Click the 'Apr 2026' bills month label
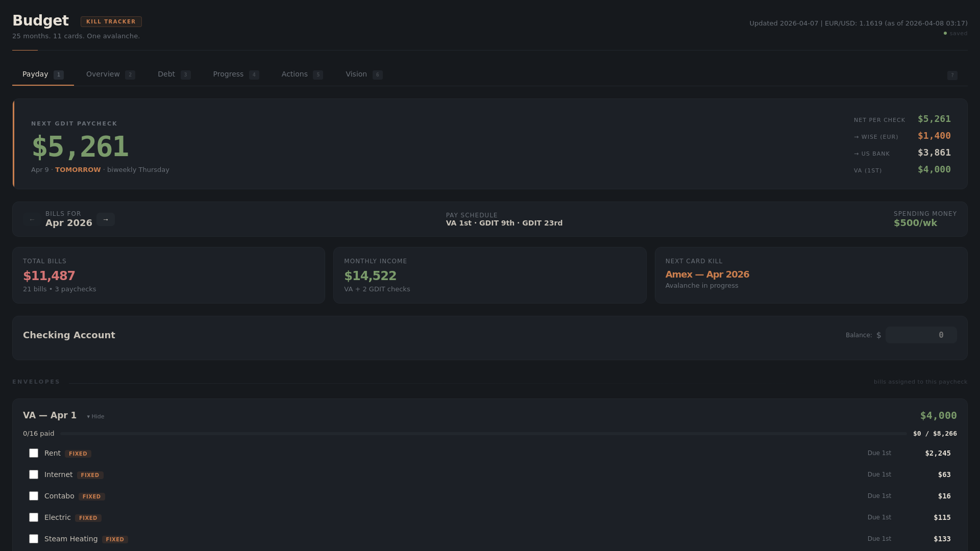Image resolution: width=980 pixels, height=551 pixels. click(69, 223)
